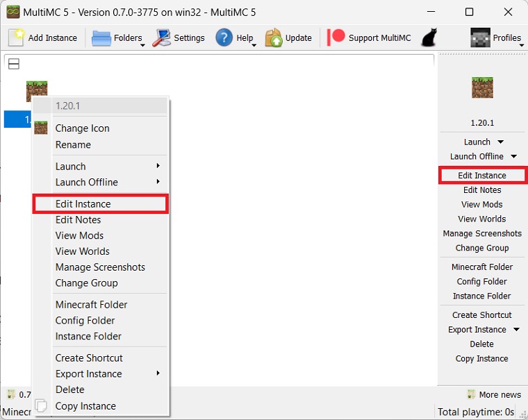
Task: Click the Help question mark icon
Action: 224,37
